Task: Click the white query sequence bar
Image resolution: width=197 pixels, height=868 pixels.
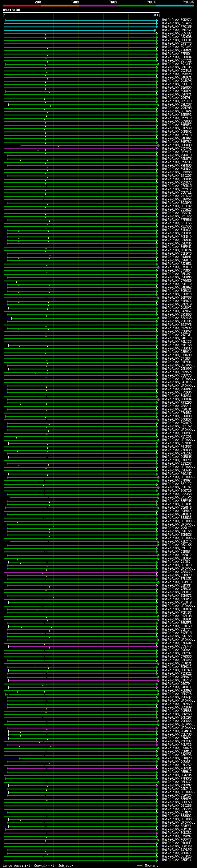Action: point(81,13)
